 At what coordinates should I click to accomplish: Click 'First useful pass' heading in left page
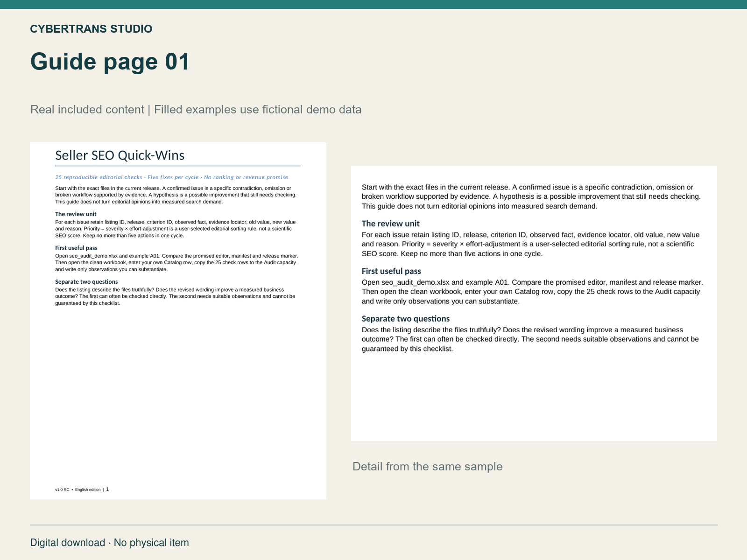coord(76,248)
